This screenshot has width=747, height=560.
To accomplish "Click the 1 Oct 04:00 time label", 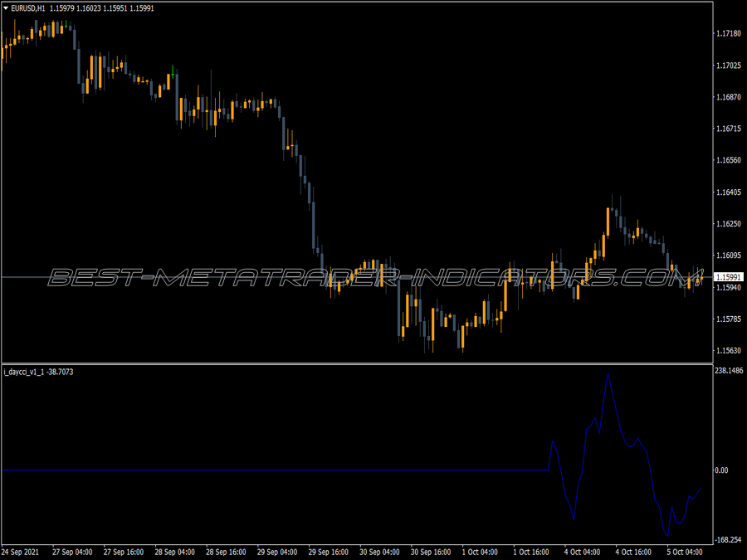I will tap(480, 552).
